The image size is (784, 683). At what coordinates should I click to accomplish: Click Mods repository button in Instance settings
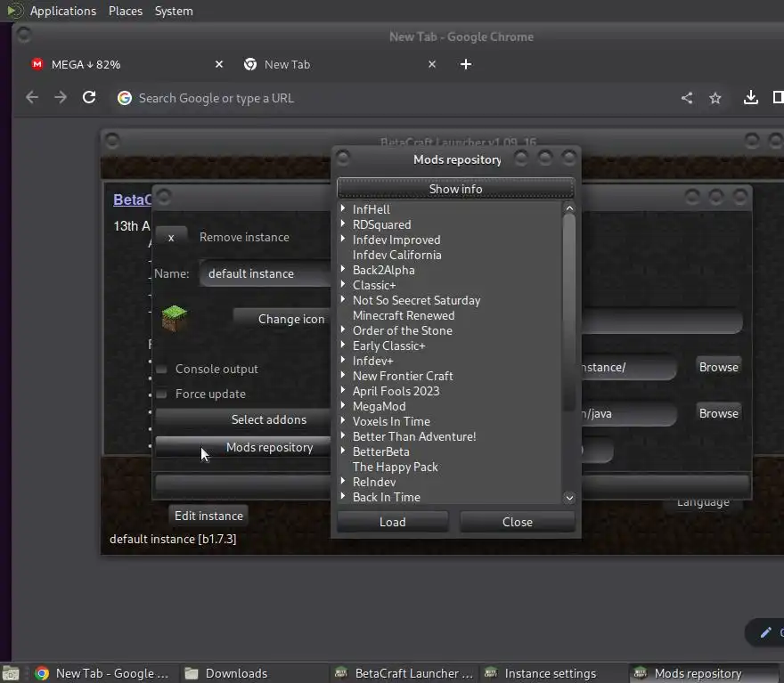point(243,447)
